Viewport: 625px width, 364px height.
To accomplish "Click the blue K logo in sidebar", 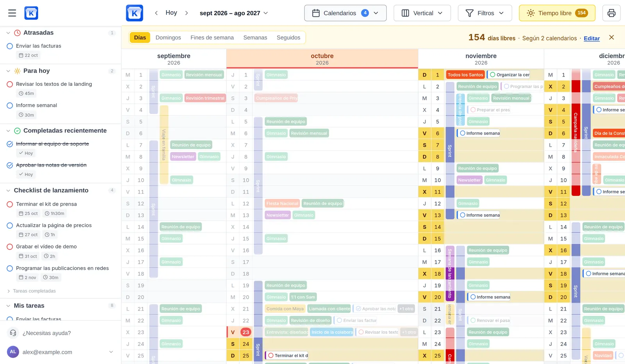I will (31, 13).
